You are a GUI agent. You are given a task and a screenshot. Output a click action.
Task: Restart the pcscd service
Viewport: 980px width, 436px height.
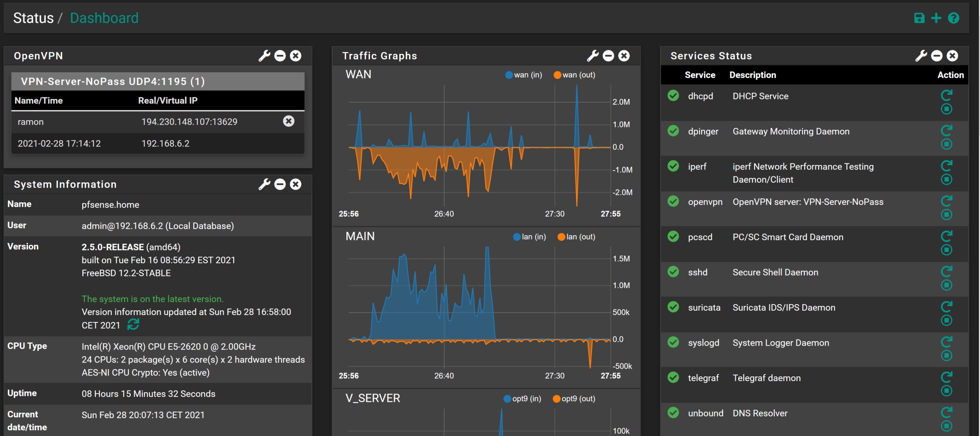(946, 236)
